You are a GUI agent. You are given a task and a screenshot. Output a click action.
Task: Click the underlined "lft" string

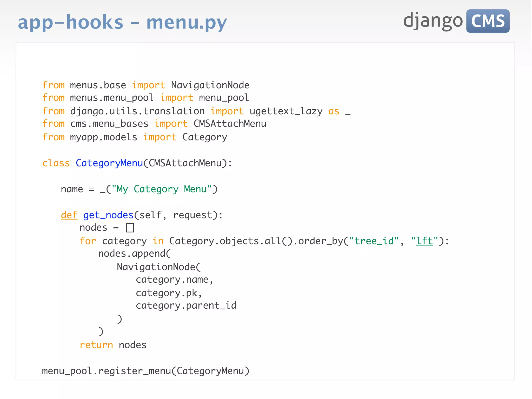[424, 241]
